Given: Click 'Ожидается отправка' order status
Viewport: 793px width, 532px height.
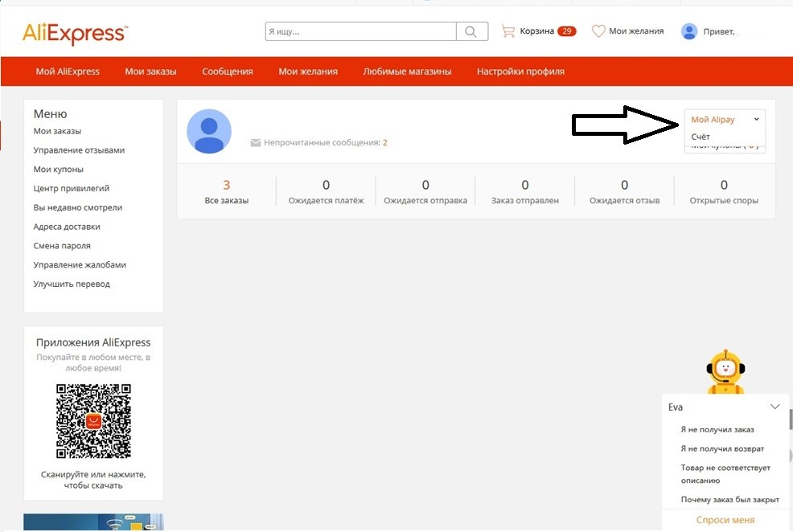Looking at the screenshot, I should [x=425, y=191].
